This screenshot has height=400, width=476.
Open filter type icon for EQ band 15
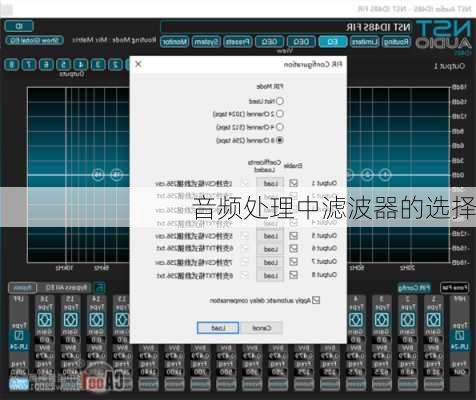tap(70, 319)
